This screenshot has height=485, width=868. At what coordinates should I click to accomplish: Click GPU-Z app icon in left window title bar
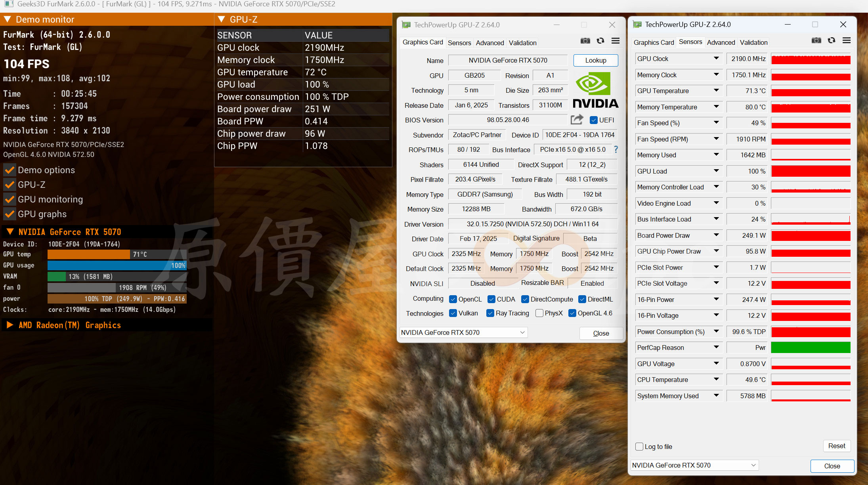pyautogui.click(x=406, y=25)
